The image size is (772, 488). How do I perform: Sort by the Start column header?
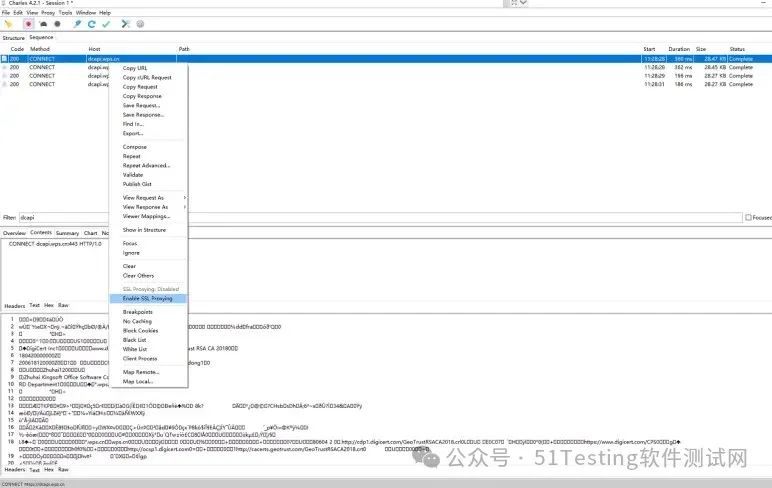tap(649, 49)
